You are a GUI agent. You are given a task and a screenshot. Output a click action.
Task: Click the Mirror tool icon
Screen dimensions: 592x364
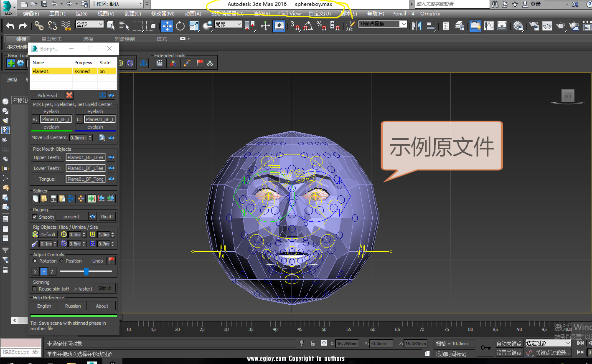tap(417, 26)
